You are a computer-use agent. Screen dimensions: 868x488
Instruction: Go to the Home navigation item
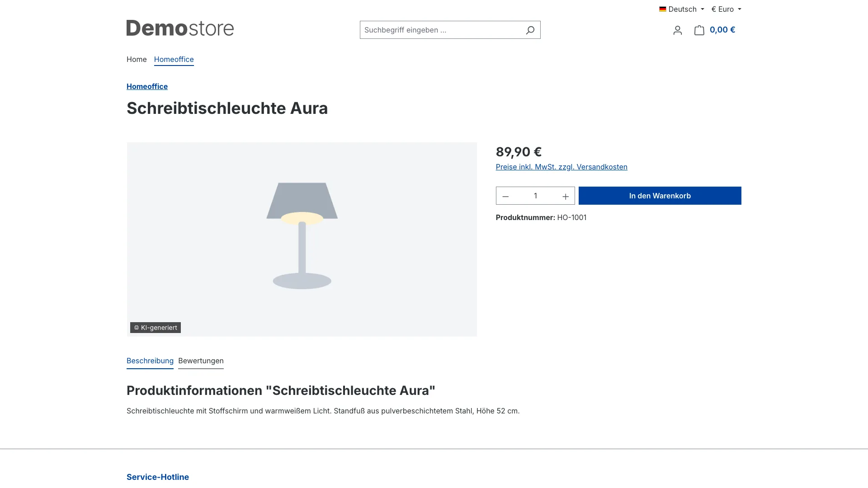point(137,59)
